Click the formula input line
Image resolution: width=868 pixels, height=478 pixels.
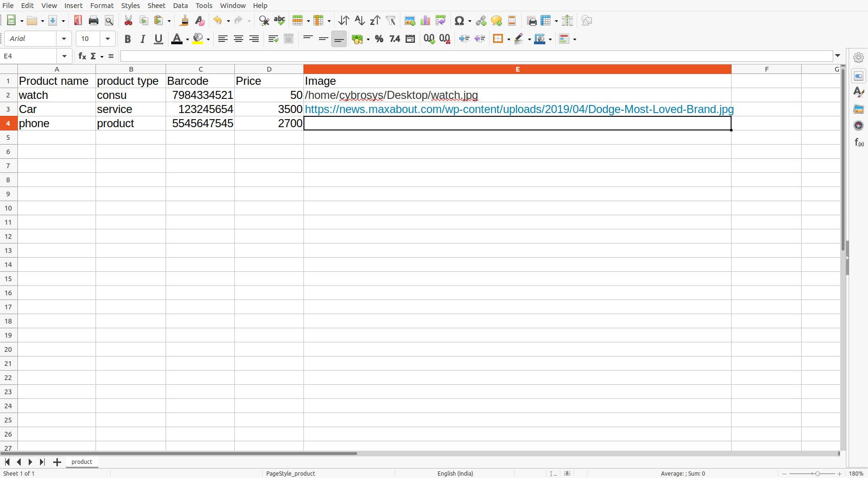click(x=476, y=57)
